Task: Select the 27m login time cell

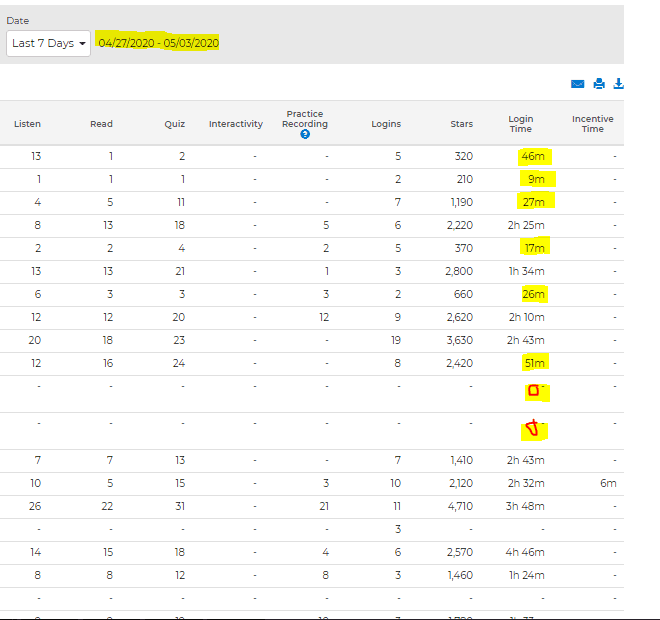Action: click(x=534, y=202)
